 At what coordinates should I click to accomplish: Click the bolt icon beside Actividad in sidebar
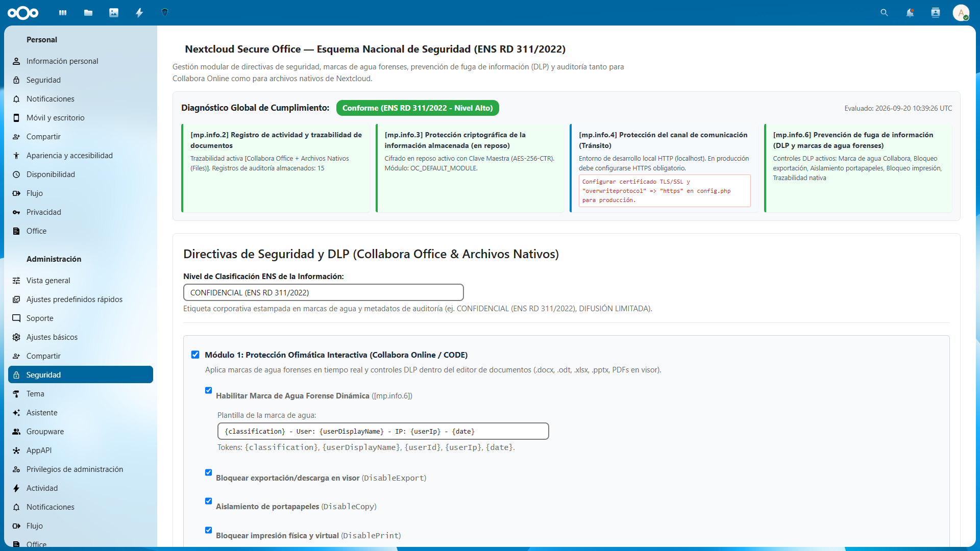click(16, 488)
